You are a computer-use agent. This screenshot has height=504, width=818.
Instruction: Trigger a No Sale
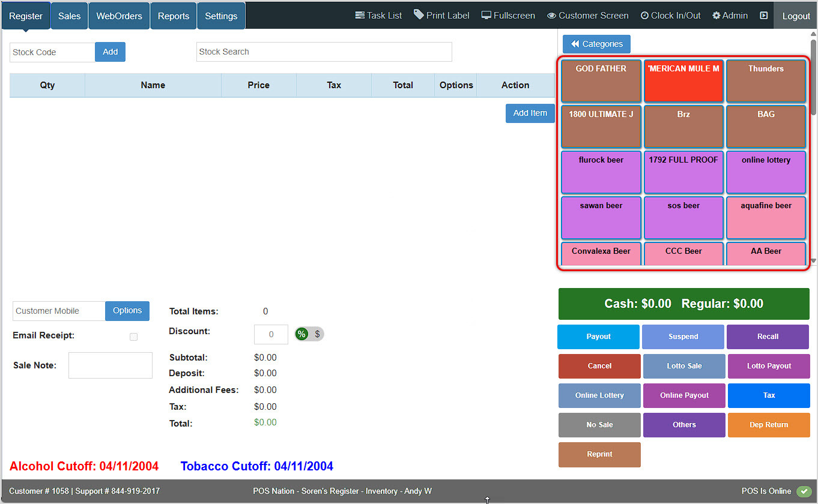[599, 425]
